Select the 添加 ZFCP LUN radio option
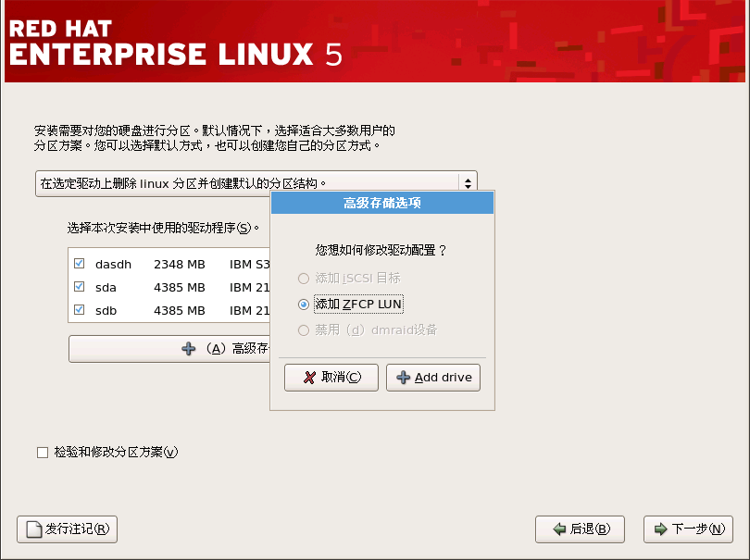The image size is (750, 560). (x=304, y=305)
